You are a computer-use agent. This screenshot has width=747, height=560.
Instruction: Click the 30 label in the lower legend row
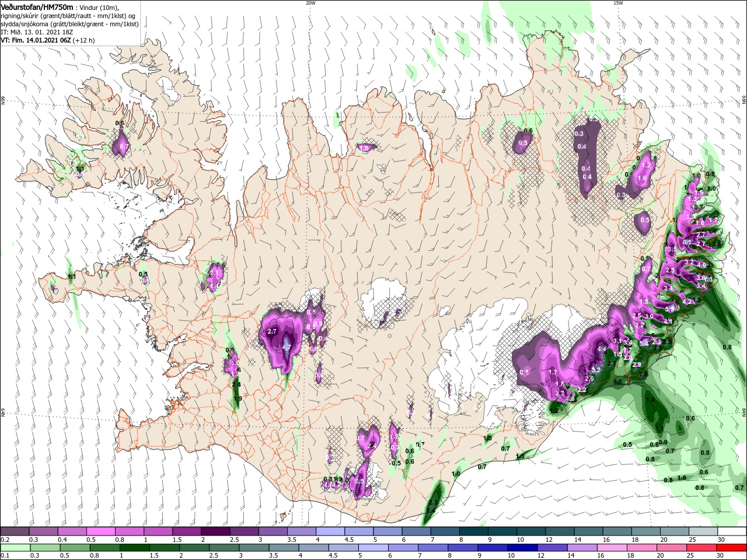tap(721, 556)
